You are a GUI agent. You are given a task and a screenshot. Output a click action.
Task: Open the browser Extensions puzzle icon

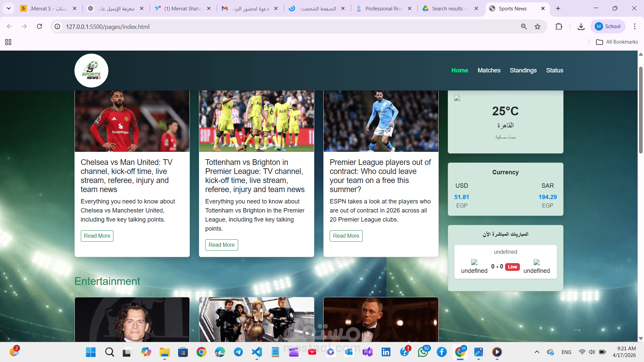(559, 26)
